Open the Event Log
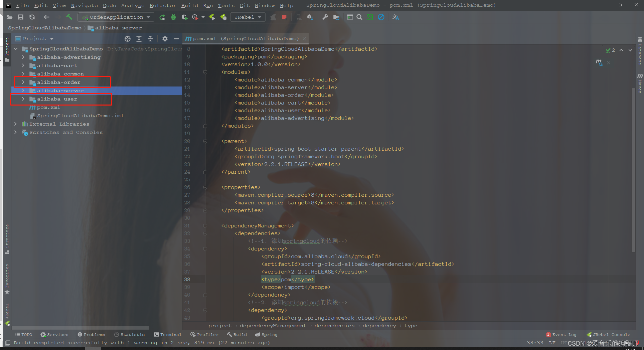 click(x=561, y=335)
